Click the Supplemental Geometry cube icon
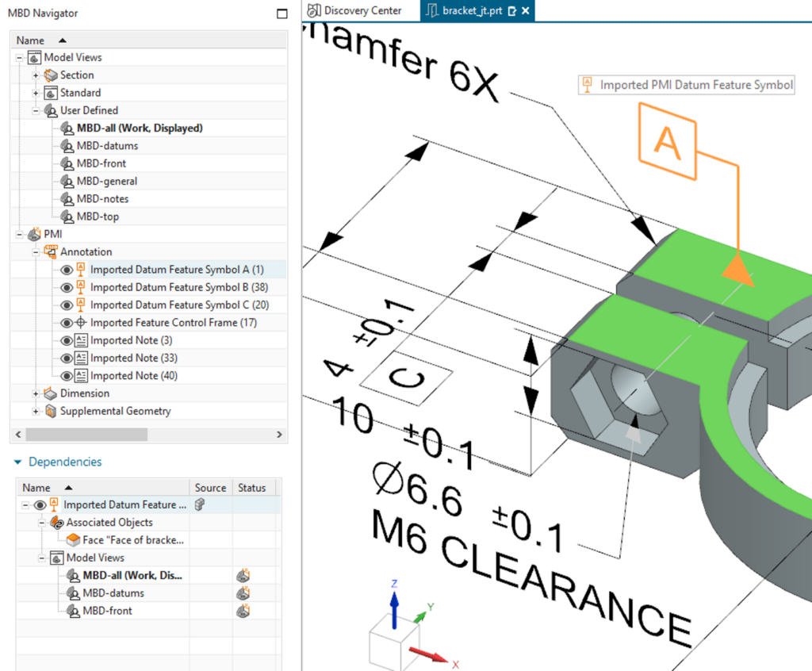Viewport: 812px width, 671px height. click(51, 411)
